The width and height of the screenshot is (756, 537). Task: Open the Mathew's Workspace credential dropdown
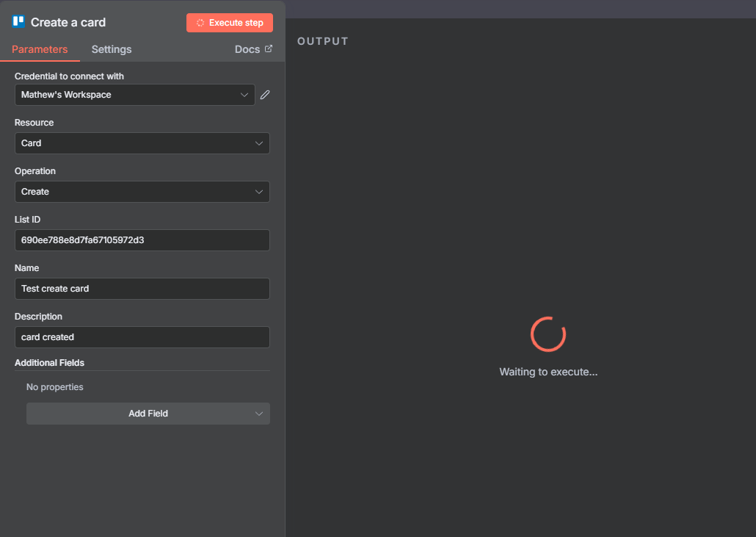click(x=134, y=95)
